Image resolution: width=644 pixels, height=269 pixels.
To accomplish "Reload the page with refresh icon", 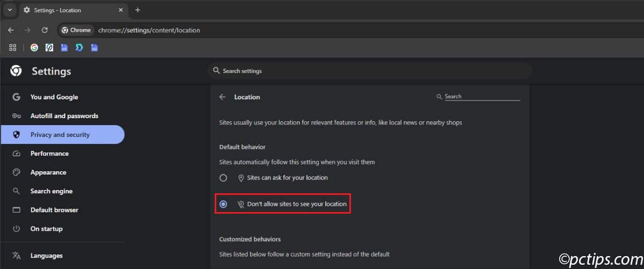I will pos(45,30).
